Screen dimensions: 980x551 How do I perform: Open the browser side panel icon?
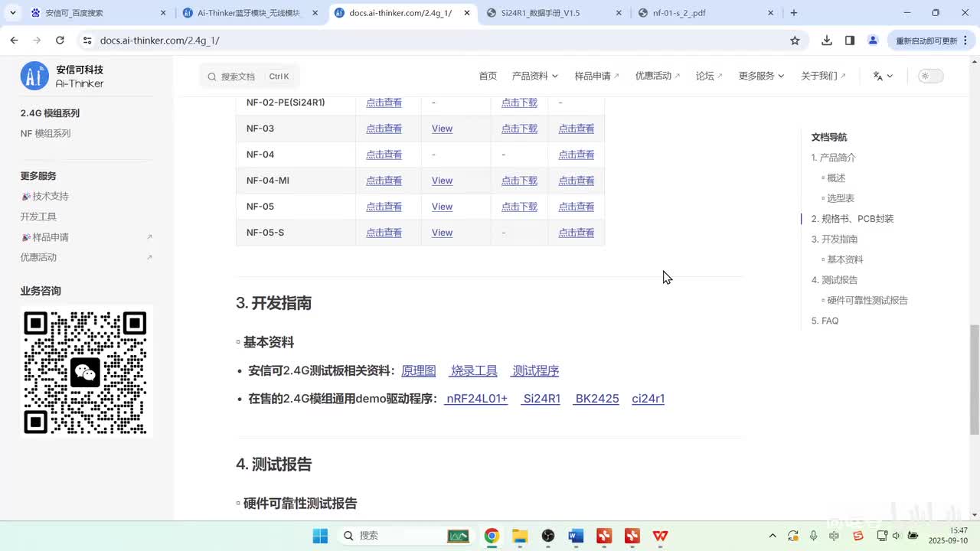[850, 41]
